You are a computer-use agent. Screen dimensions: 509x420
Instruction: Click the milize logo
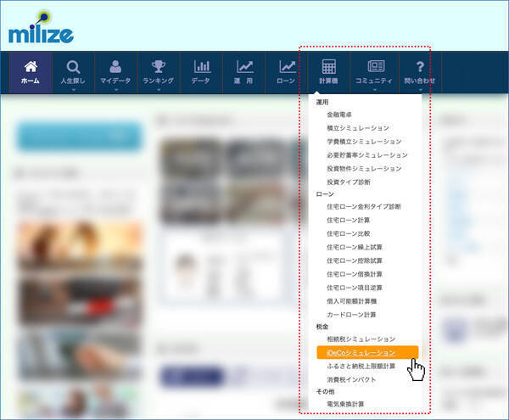pos(41,31)
